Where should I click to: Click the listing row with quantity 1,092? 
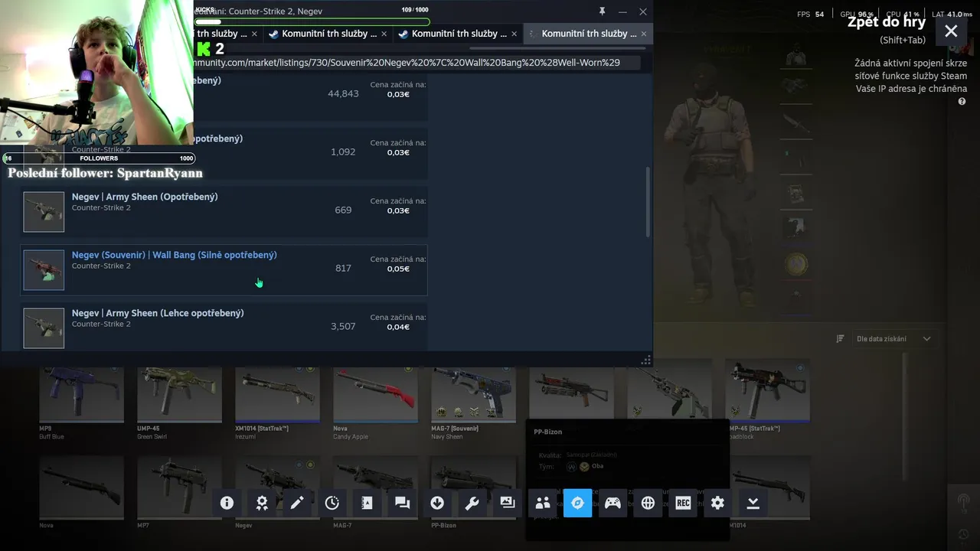(x=311, y=152)
